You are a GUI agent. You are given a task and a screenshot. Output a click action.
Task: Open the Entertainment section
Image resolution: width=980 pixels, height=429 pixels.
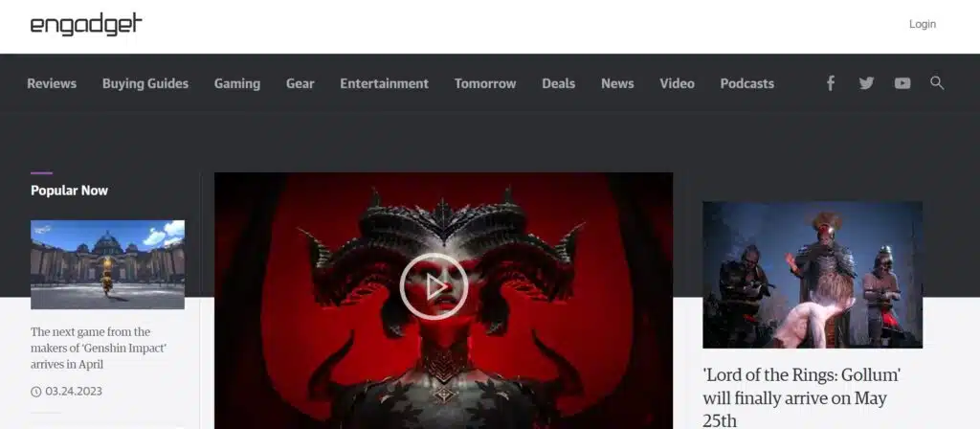coord(385,83)
